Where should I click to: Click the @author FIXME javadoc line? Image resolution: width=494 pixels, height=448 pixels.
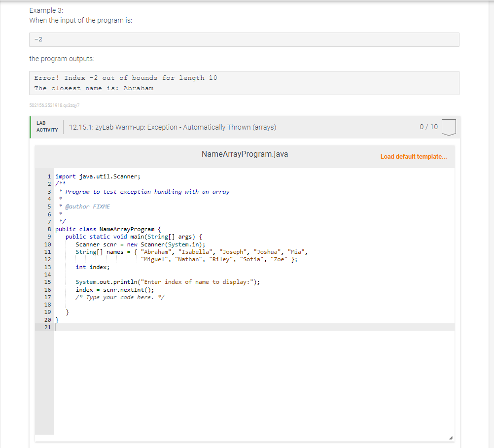click(x=86, y=207)
